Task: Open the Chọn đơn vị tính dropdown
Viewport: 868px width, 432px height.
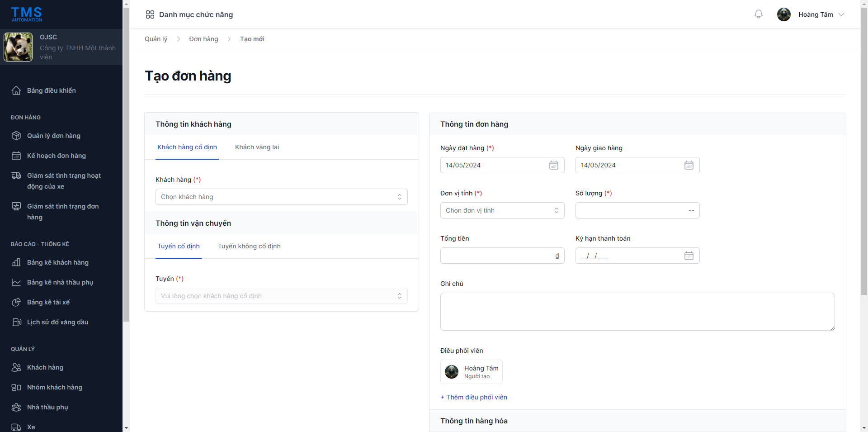Action: 502,210
